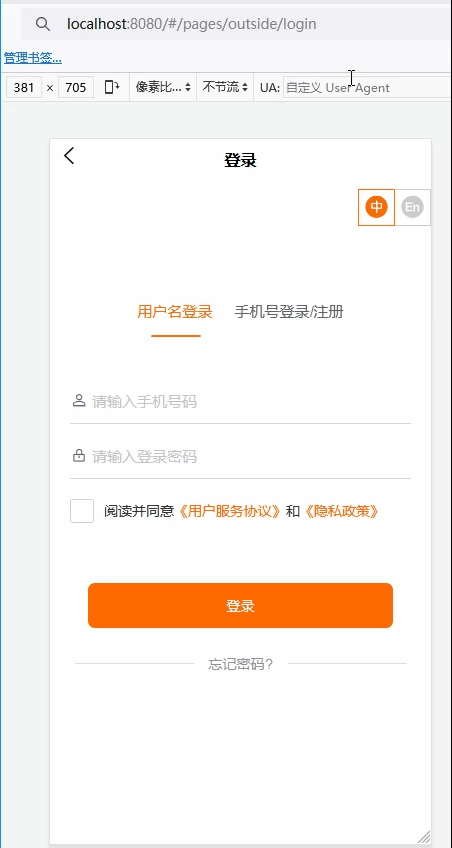The image size is (452, 848).
Task: Click the user icon beside phone number field
Action: (78, 401)
